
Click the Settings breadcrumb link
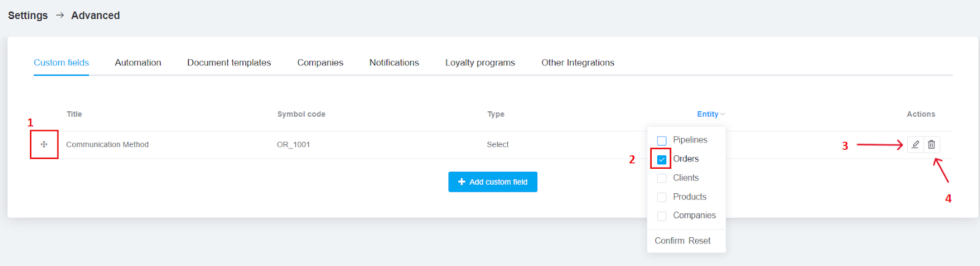pyautogui.click(x=28, y=15)
